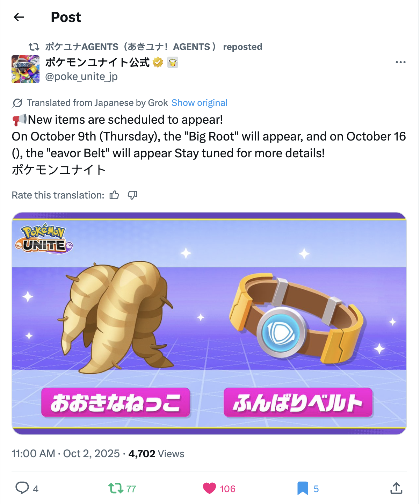The image size is (420, 504).
Task: Open the share upload icon
Action: click(396, 488)
